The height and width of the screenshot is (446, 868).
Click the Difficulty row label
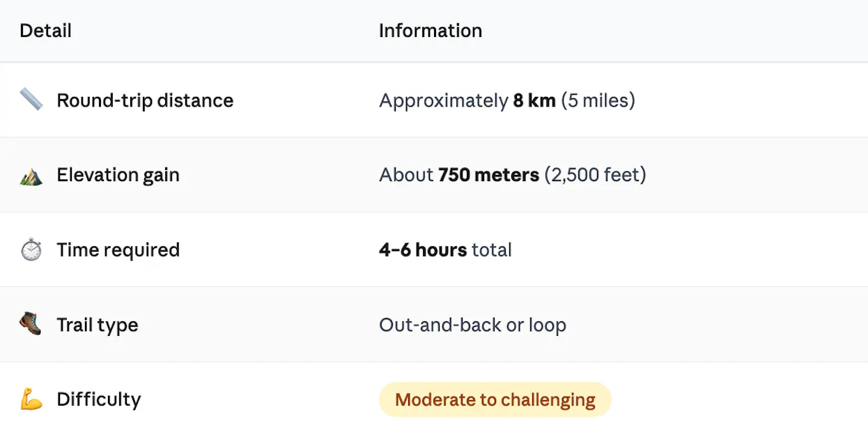point(98,399)
